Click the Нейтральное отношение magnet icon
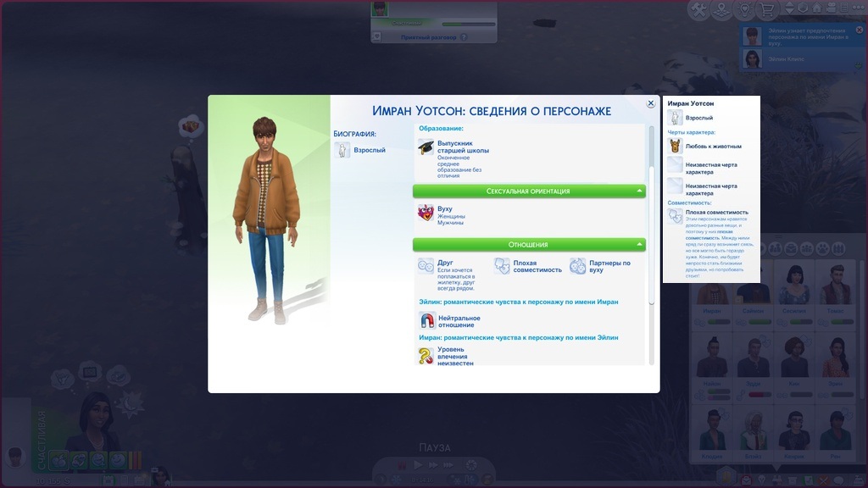The height and width of the screenshot is (488, 868). tap(427, 320)
